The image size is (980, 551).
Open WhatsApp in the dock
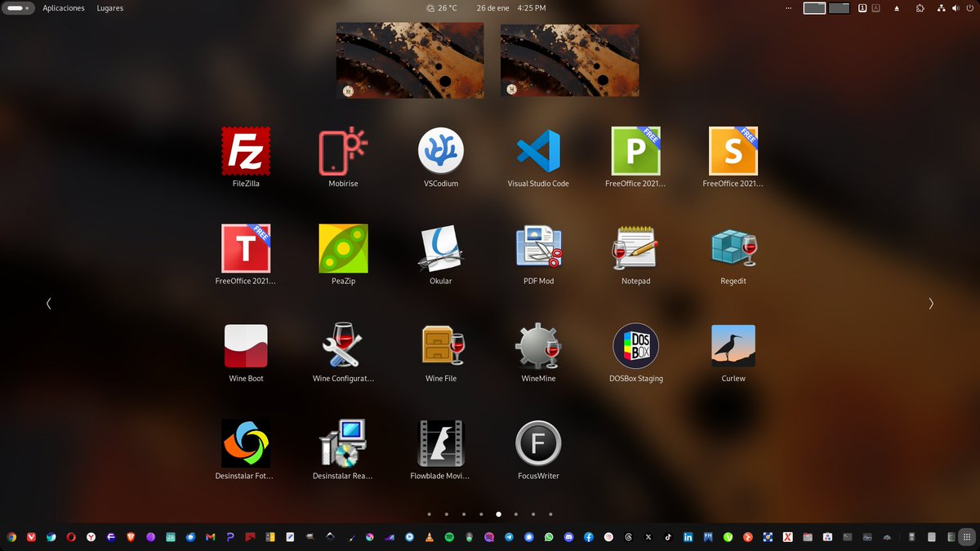(x=549, y=537)
